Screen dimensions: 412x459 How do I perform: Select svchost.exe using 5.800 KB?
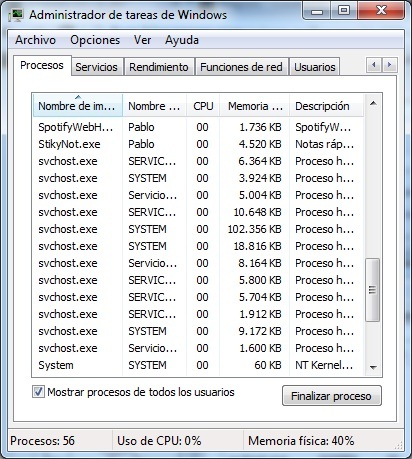pyautogui.click(x=198, y=280)
